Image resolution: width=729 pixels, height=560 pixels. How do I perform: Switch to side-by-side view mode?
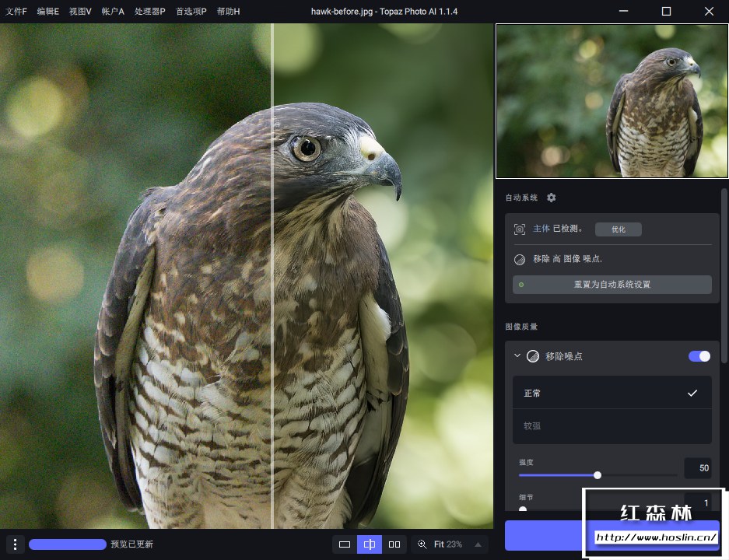(x=394, y=544)
